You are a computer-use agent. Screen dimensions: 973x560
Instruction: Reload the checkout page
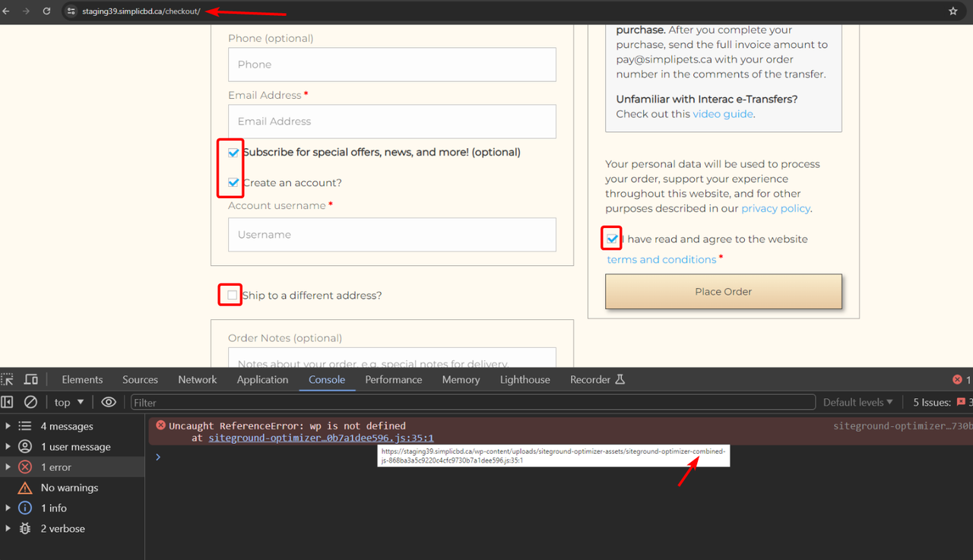[46, 11]
